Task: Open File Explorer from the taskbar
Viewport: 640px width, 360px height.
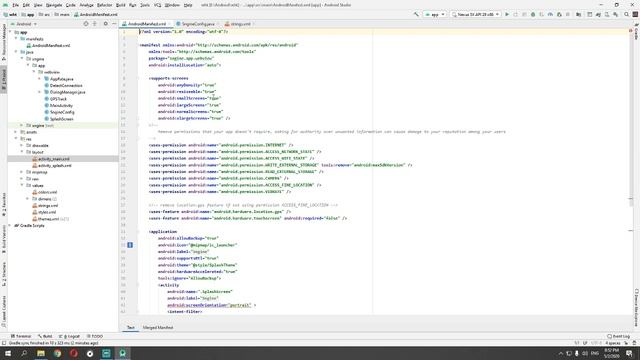Action: [41, 353]
